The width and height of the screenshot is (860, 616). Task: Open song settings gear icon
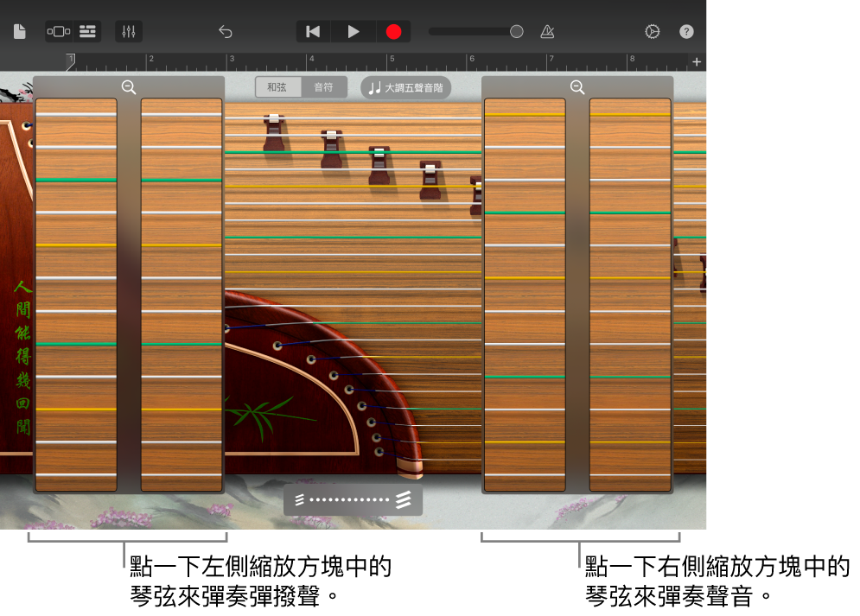(x=653, y=32)
